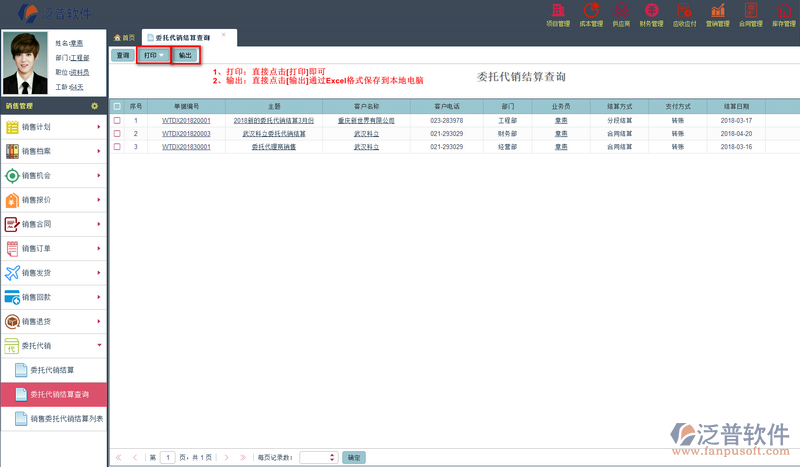
Task: Open the 每页记录数 records-per-page selector
Action: 318,457
